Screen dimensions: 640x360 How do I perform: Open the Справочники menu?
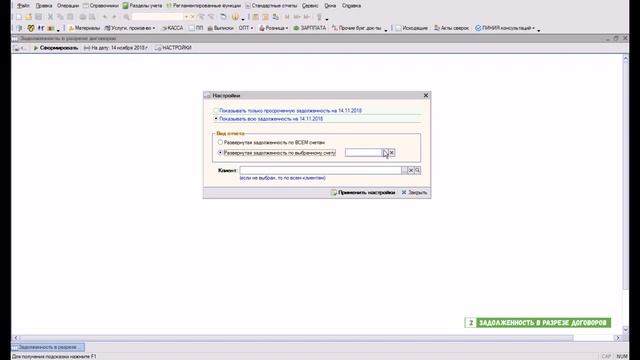(x=100, y=6)
